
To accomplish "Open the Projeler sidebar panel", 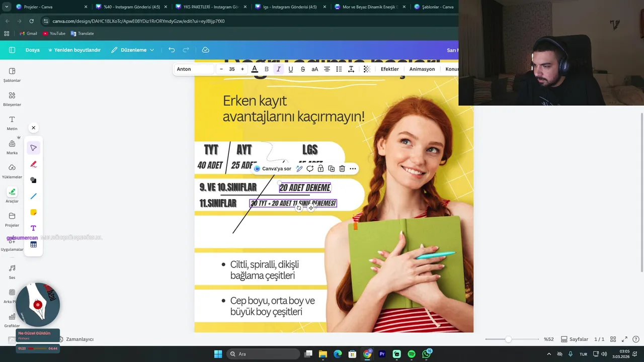I will (x=12, y=219).
